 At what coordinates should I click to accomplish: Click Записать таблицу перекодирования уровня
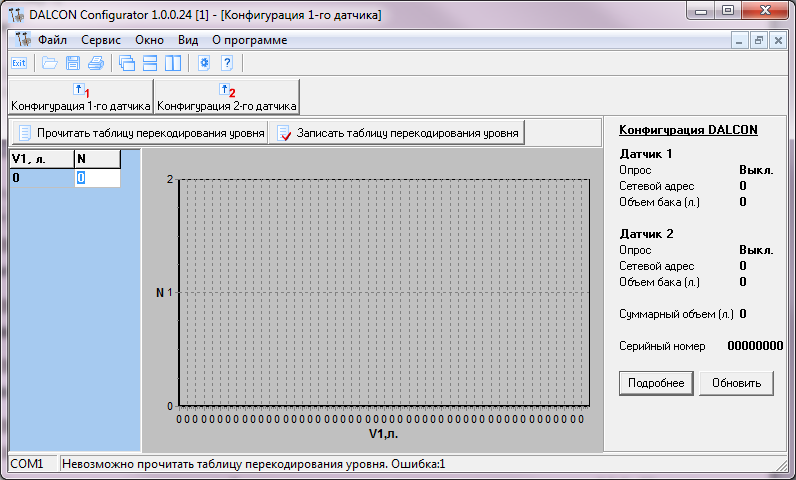[x=396, y=132]
